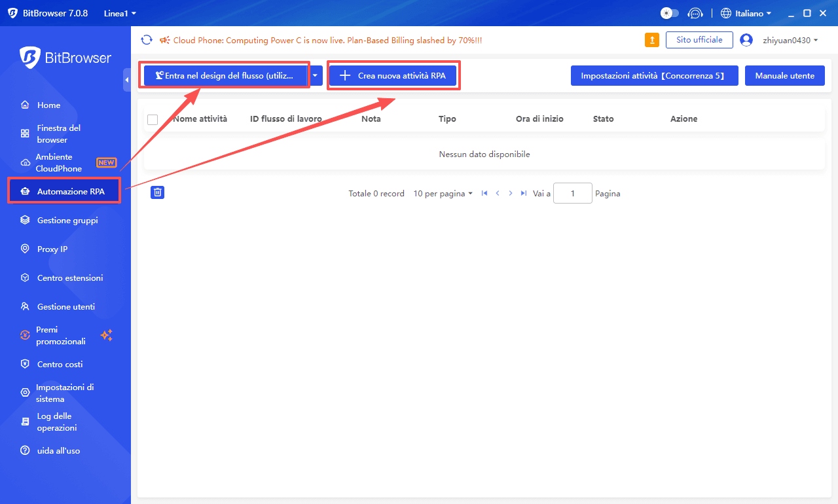Select the header checkbox in the task table
This screenshot has height=504, width=838.
[x=153, y=119]
